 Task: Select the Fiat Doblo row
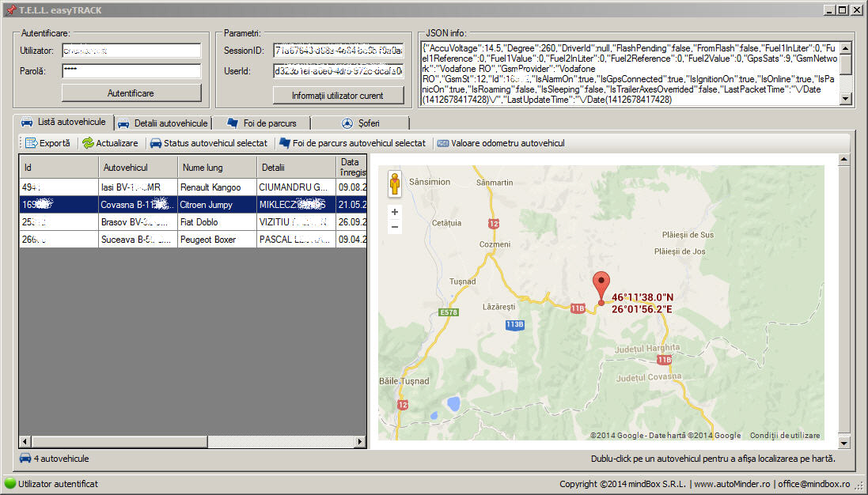click(x=193, y=221)
